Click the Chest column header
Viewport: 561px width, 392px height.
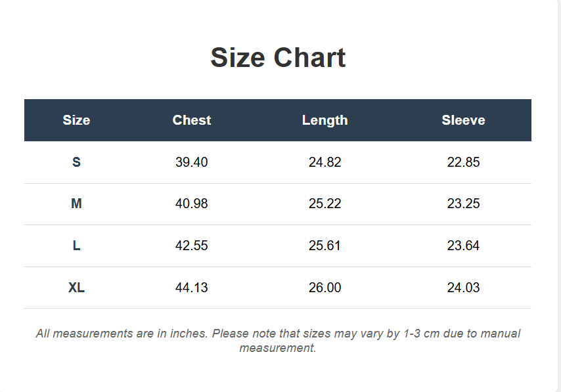tap(192, 120)
